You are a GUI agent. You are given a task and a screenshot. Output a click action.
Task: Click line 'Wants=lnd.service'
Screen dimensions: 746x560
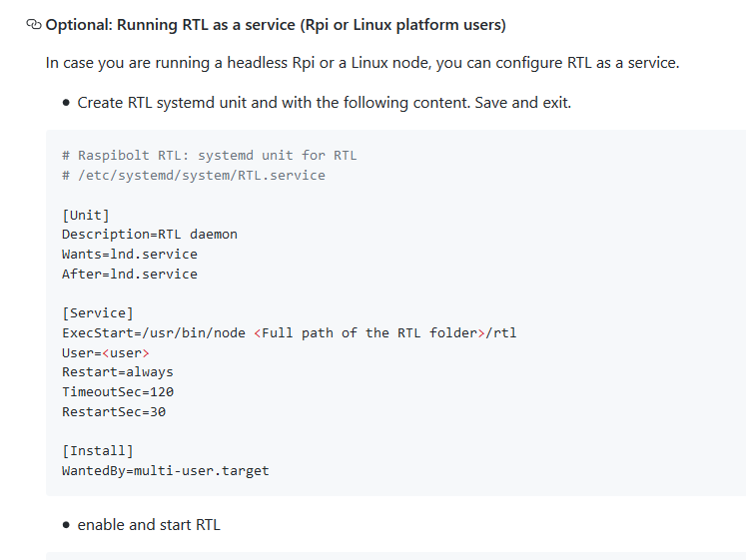pos(130,255)
